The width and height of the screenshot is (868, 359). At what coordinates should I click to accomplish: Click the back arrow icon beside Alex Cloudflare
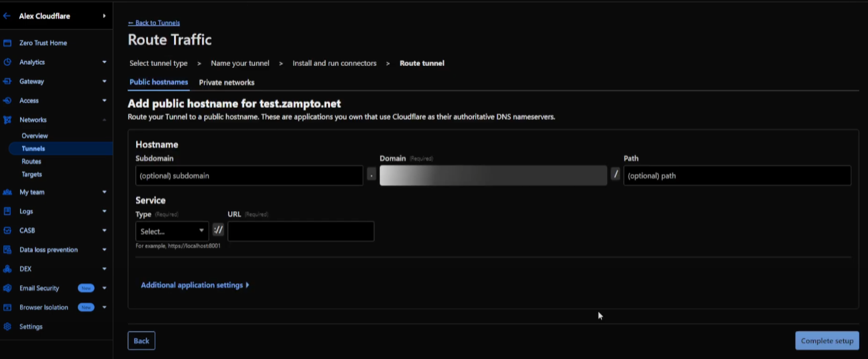(x=7, y=16)
